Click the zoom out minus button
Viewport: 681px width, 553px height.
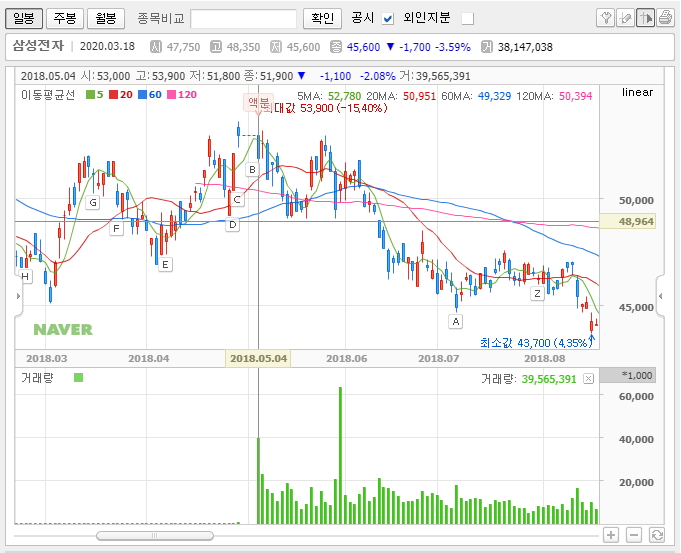point(634,535)
